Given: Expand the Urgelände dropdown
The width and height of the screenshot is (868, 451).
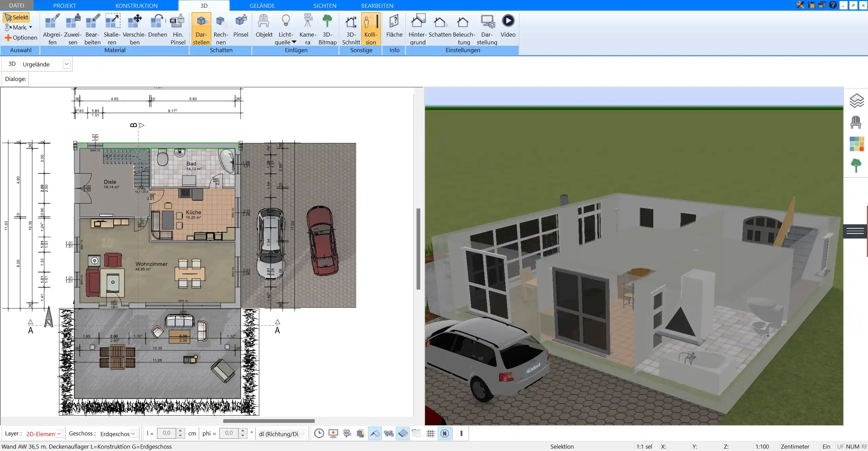Looking at the screenshot, I should pos(66,64).
